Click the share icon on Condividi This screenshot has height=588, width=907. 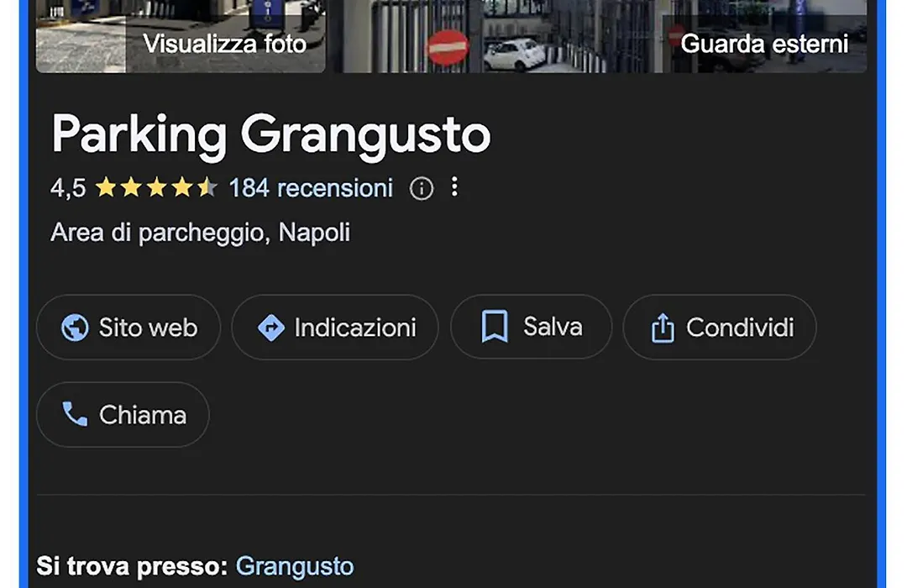[x=663, y=328]
